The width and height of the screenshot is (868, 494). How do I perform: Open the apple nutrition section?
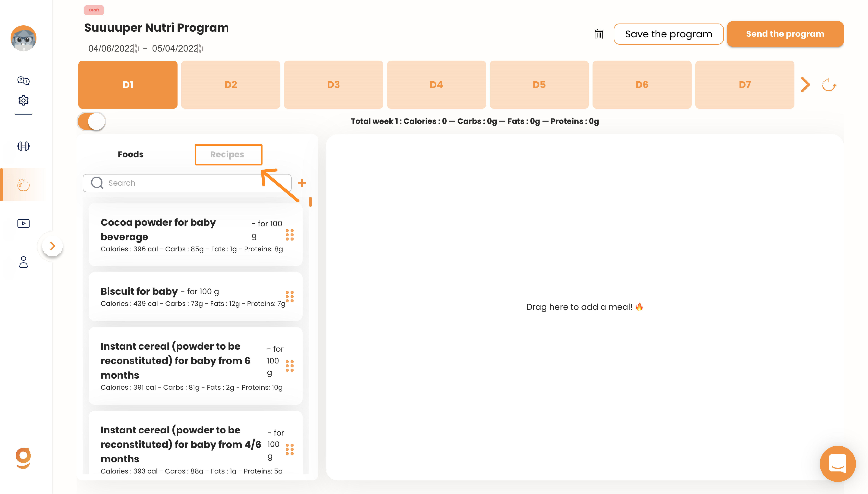[x=23, y=185]
